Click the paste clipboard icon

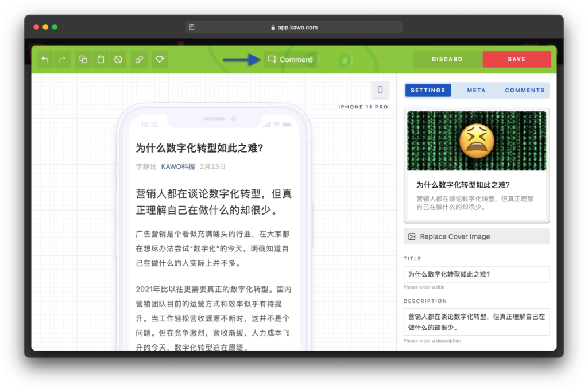(x=100, y=60)
